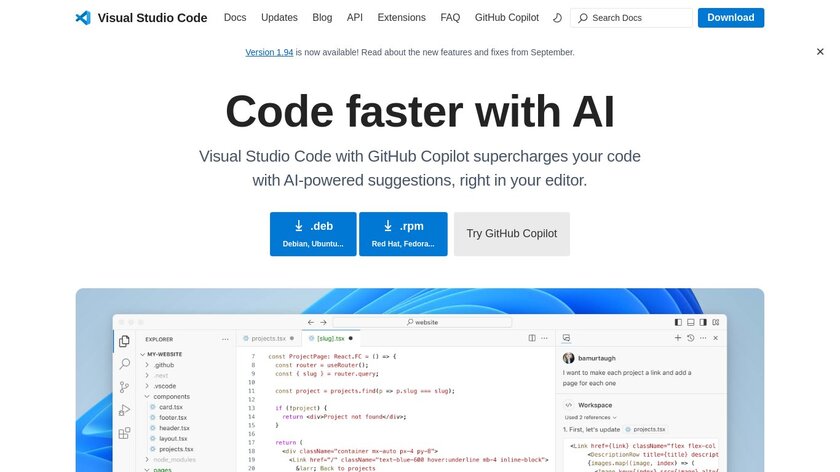Toggle the panel layout icon
This screenshot has width=840, height=472.
(x=691, y=322)
